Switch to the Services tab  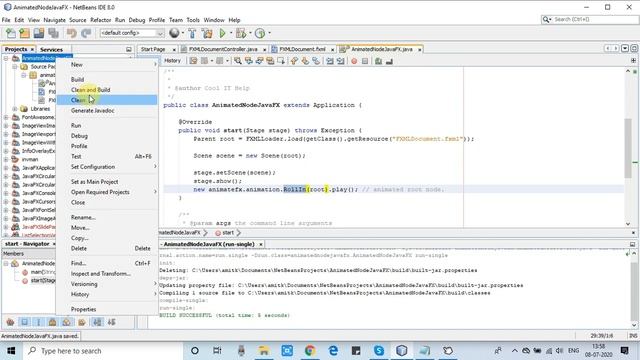point(51,49)
